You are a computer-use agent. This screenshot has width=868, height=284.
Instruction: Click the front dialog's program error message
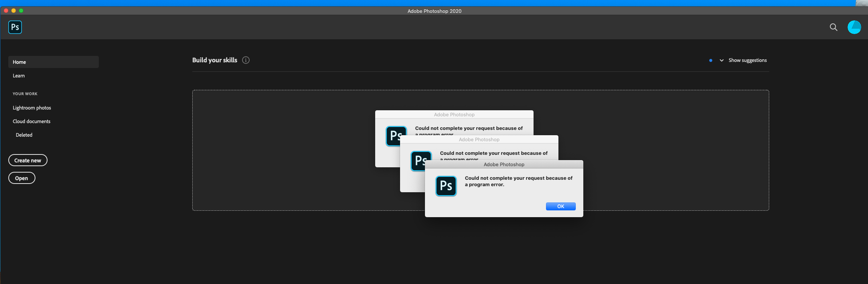coord(518,181)
